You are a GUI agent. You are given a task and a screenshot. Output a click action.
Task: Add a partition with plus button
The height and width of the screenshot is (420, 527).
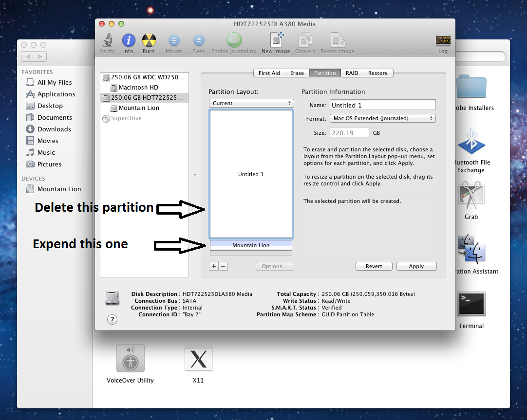214,266
